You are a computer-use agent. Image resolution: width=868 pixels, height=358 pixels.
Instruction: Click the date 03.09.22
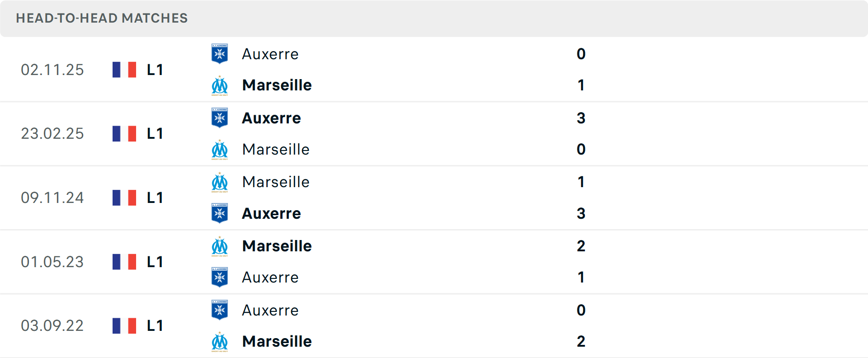point(52,325)
